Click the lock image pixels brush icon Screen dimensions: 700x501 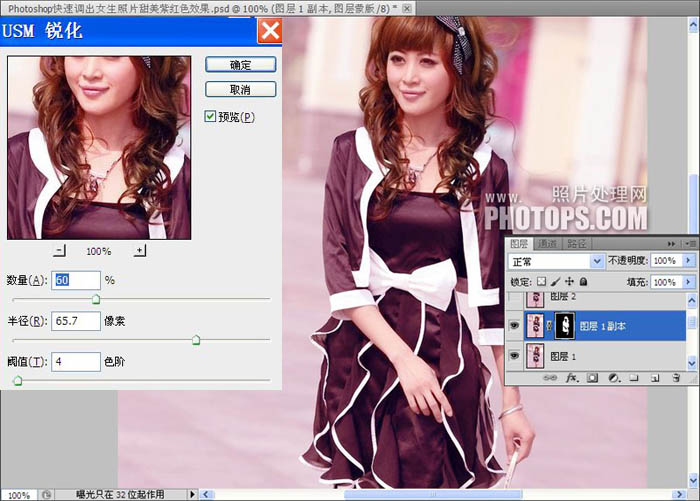pos(555,283)
